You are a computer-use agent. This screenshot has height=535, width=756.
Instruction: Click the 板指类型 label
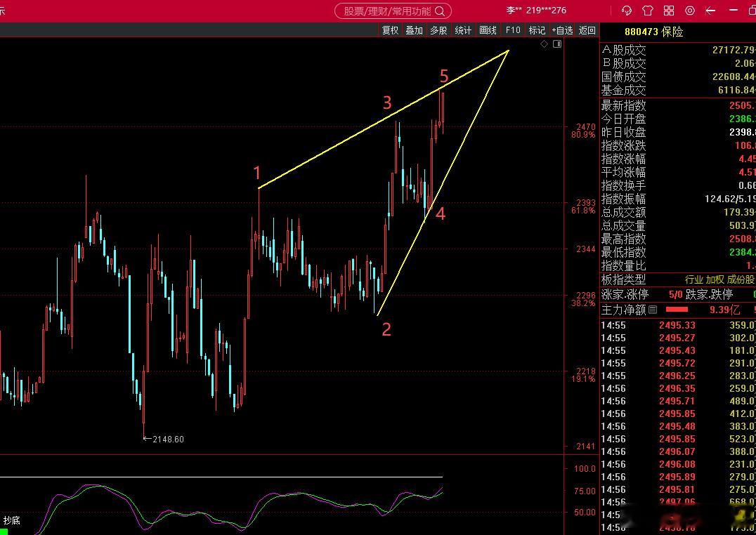pyautogui.click(x=623, y=279)
